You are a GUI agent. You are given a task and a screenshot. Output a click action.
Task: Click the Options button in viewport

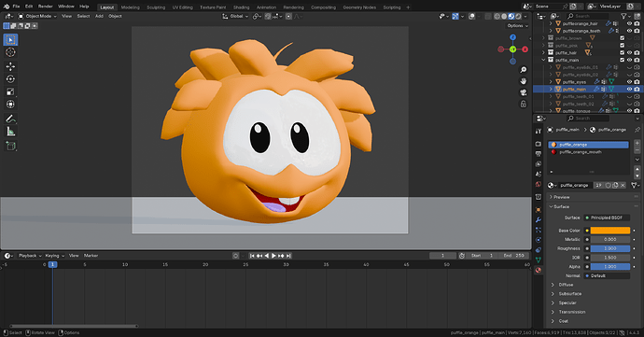point(517,25)
